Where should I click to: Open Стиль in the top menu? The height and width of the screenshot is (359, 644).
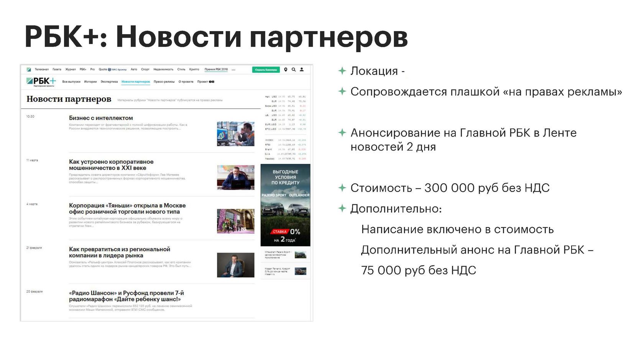point(181,69)
